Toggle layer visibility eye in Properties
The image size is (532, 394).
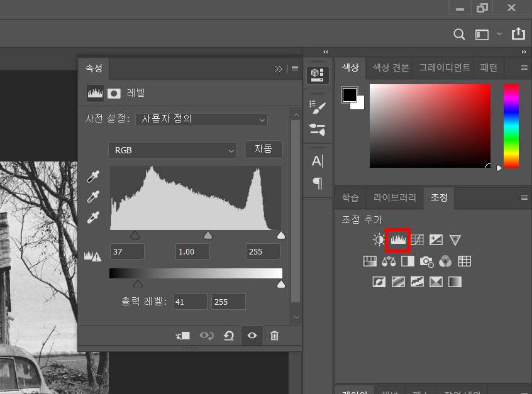click(x=252, y=336)
